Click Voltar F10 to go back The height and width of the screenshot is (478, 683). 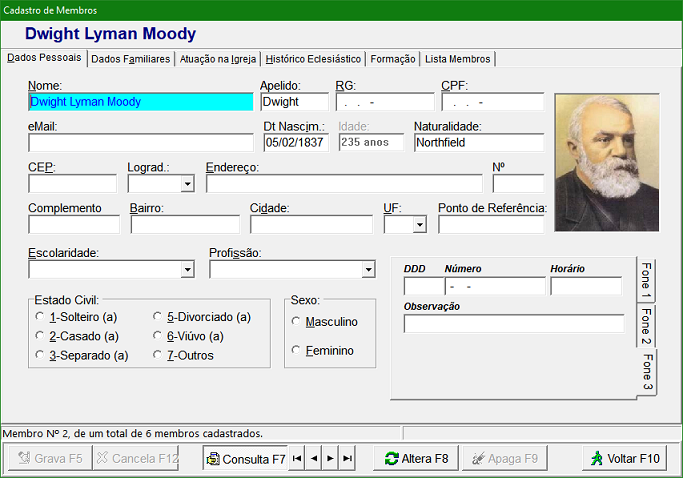[624, 458]
